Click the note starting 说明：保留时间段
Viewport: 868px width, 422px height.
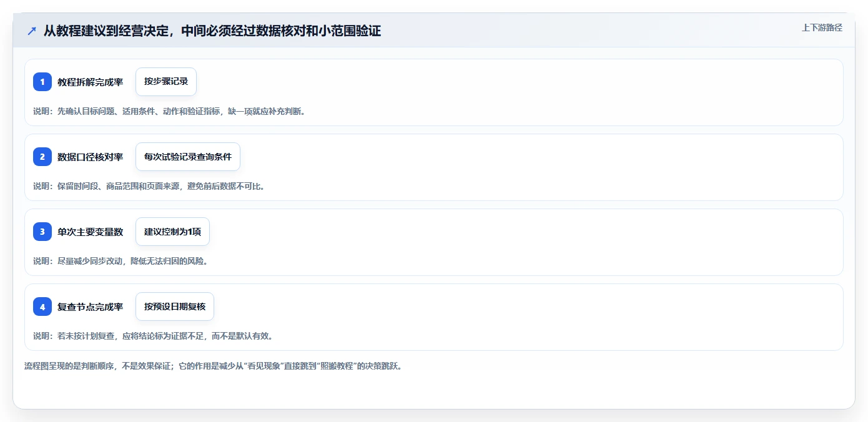pyautogui.click(x=149, y=186)
